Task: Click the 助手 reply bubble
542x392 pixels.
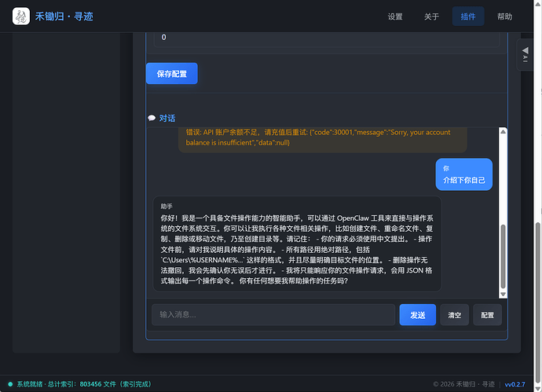Action: [297, 244]
